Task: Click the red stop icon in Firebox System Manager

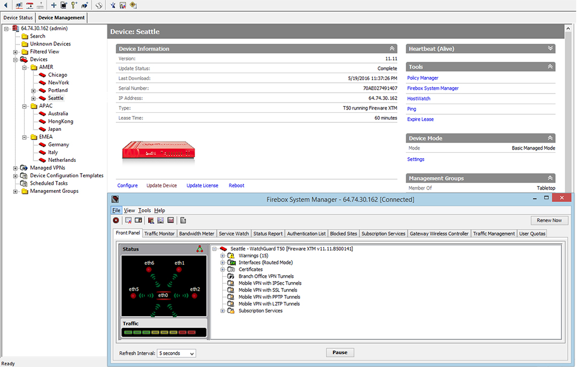Action: (116, 220)
